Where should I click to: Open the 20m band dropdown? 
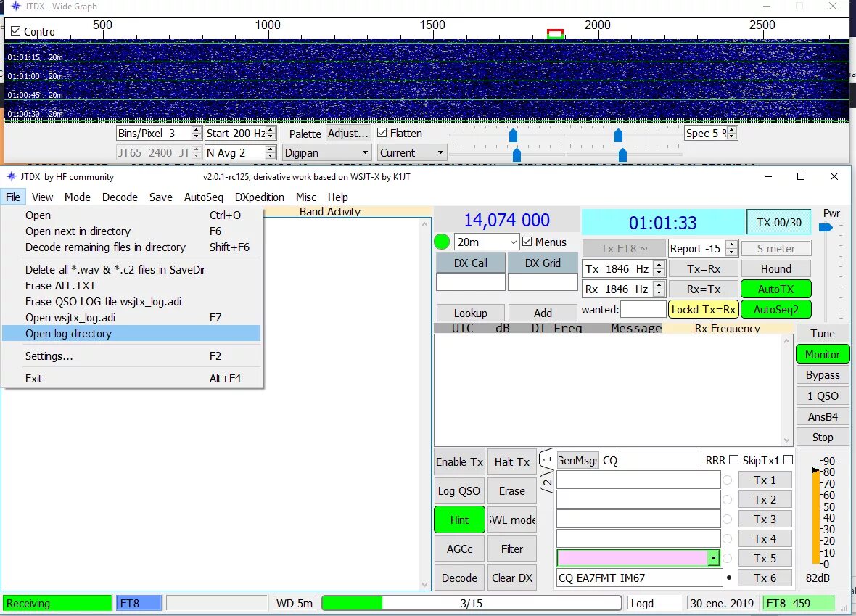click(x=486, y=242)
